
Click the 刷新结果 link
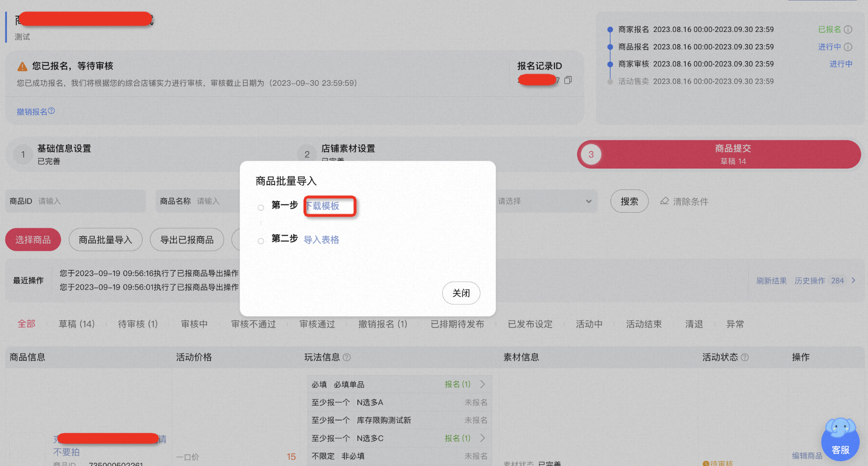click(772, 281)
